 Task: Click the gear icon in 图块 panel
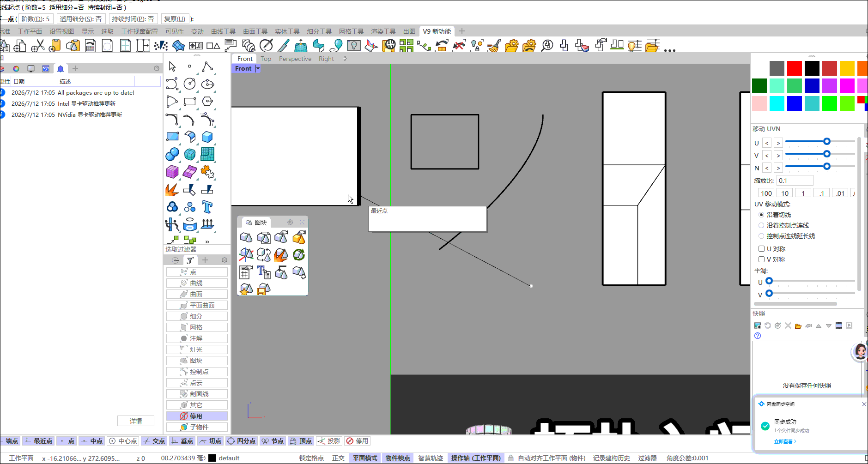click(290, 222)
